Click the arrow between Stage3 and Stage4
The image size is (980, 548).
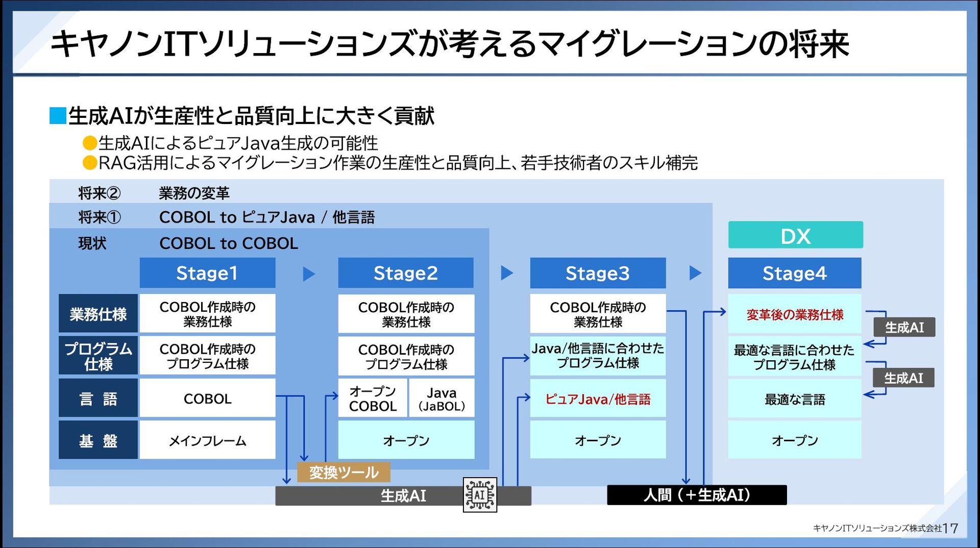[695, 273]
